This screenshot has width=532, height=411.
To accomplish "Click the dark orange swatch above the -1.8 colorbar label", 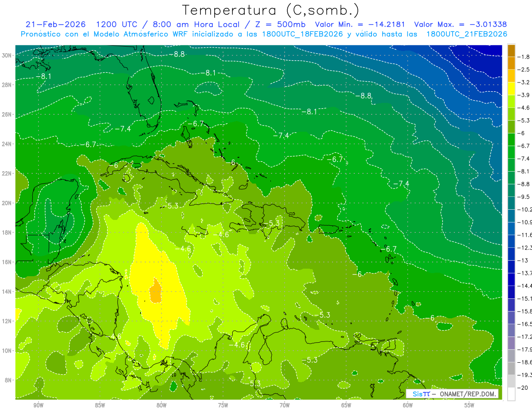I will pos(511,51).
